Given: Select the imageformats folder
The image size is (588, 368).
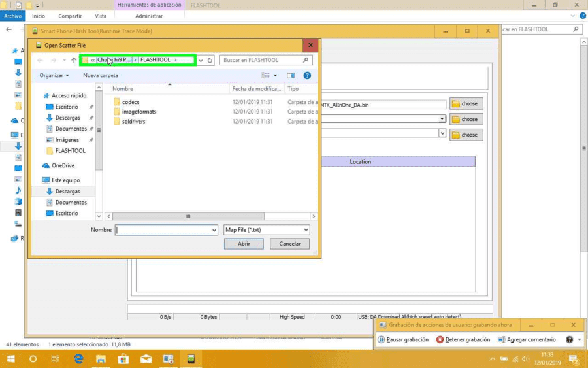Looking at the screenshot, I should 139,112.
